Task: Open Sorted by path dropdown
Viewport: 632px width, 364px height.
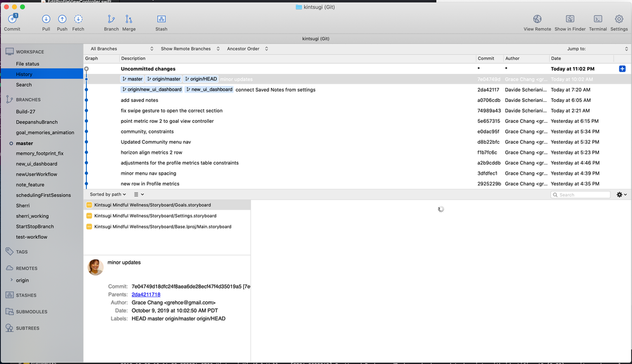Action: (108, 194)
